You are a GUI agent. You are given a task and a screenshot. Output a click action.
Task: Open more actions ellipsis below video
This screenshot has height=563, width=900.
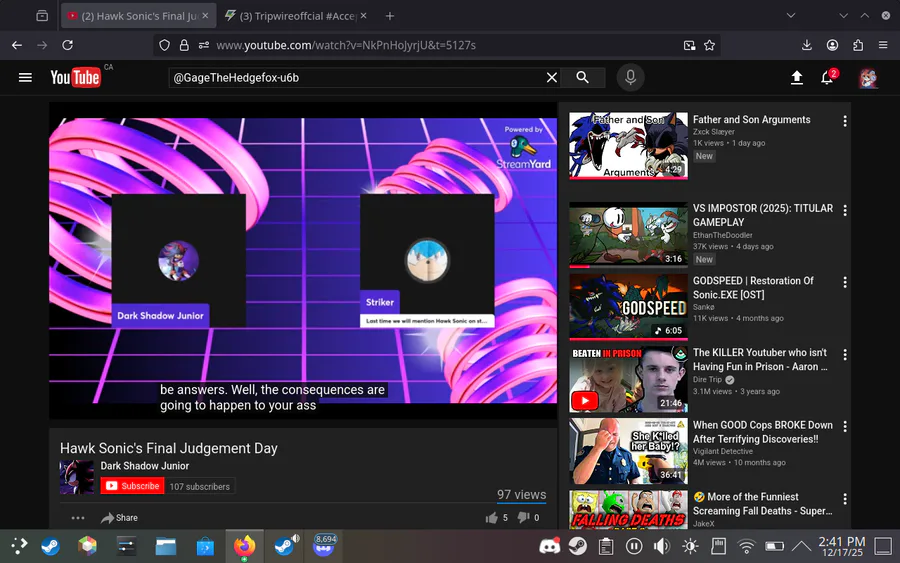coord(78,518)
